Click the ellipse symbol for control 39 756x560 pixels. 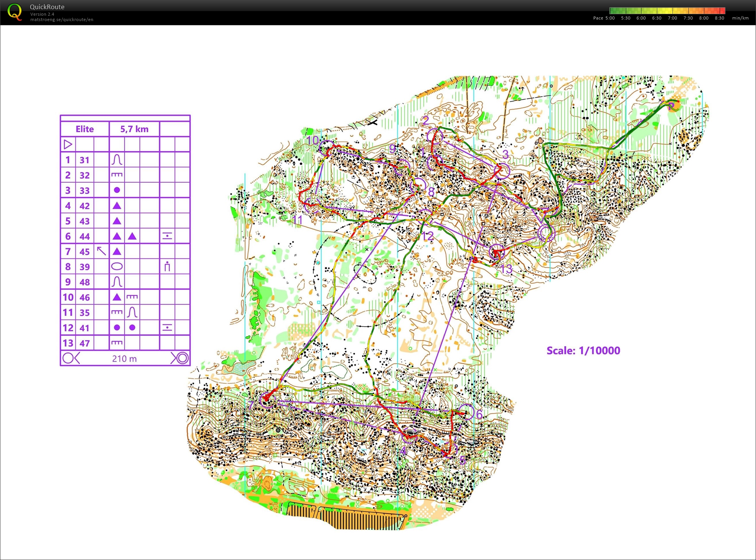pyautogui.click(x=117, y=267)
